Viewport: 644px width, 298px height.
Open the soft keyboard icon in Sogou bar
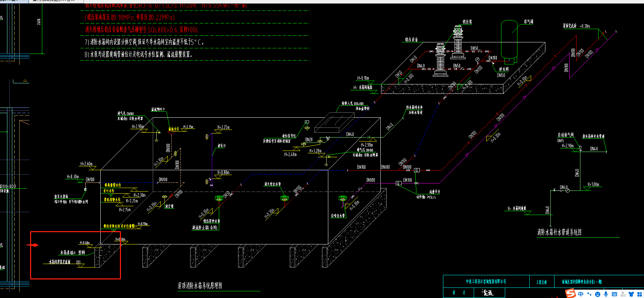614,294
